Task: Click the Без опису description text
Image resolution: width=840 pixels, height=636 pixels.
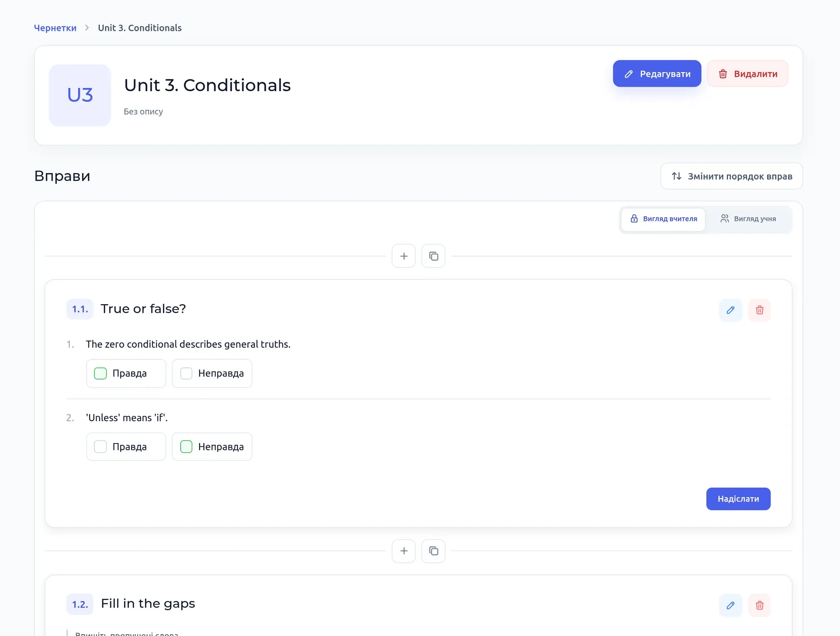Action: (143, 112)
